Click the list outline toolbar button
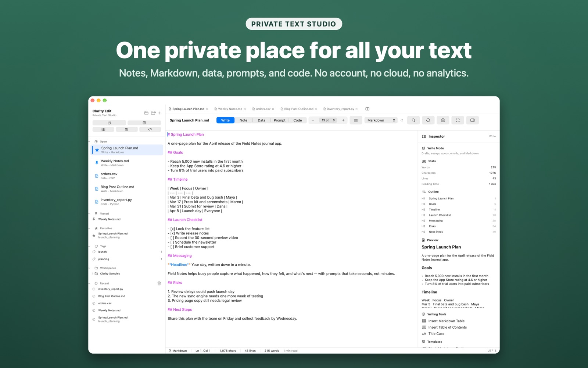The width and height of the screenshot is (588, 368). coord(356,120)
